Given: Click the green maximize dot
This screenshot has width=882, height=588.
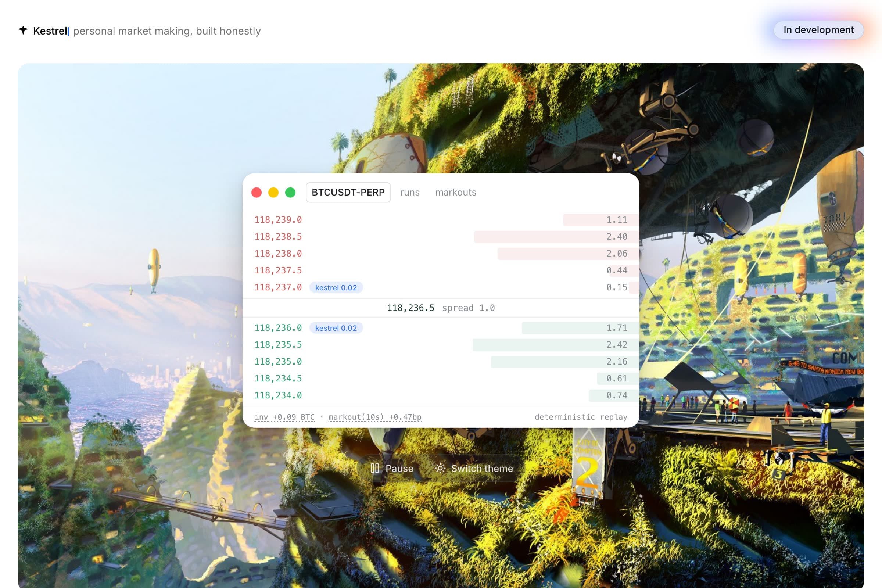Looking at the screenshot, I should click(x=290, y=192).
